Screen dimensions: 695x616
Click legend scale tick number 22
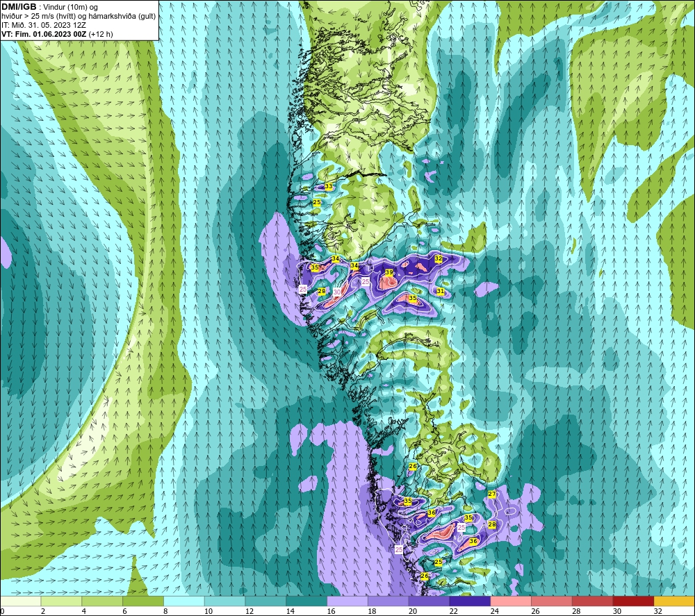coord(453,611)
